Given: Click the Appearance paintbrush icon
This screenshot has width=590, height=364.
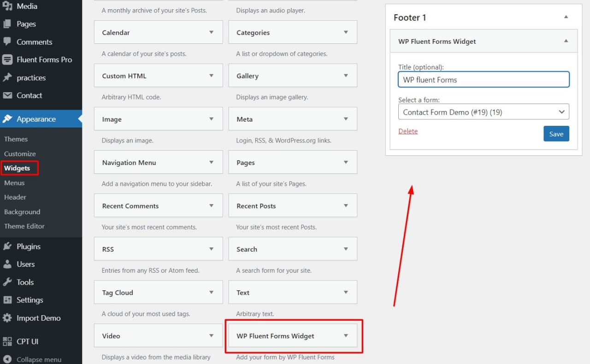Looking at the screenshot, I should [7, 119].
